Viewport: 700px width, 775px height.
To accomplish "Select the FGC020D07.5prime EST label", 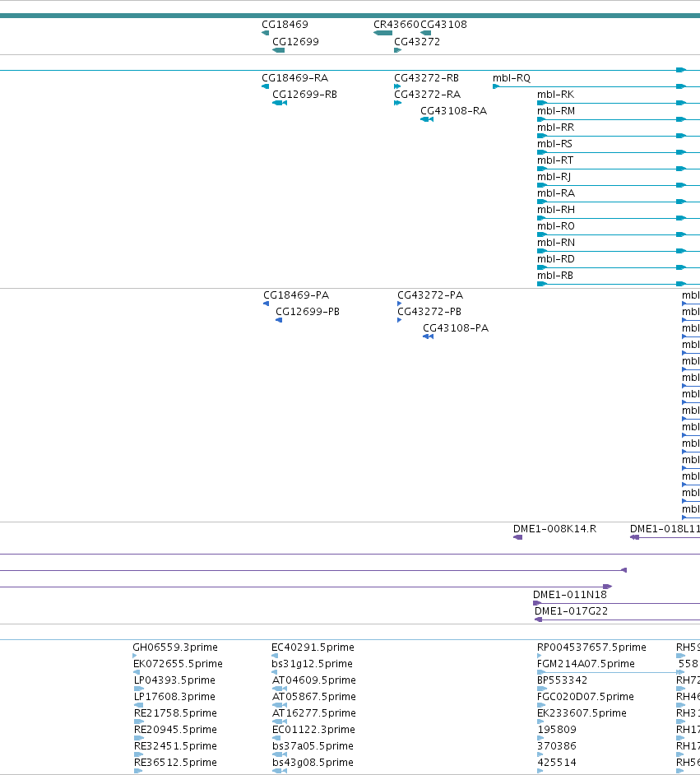I will pyautogui.click(x=586, y=696).
